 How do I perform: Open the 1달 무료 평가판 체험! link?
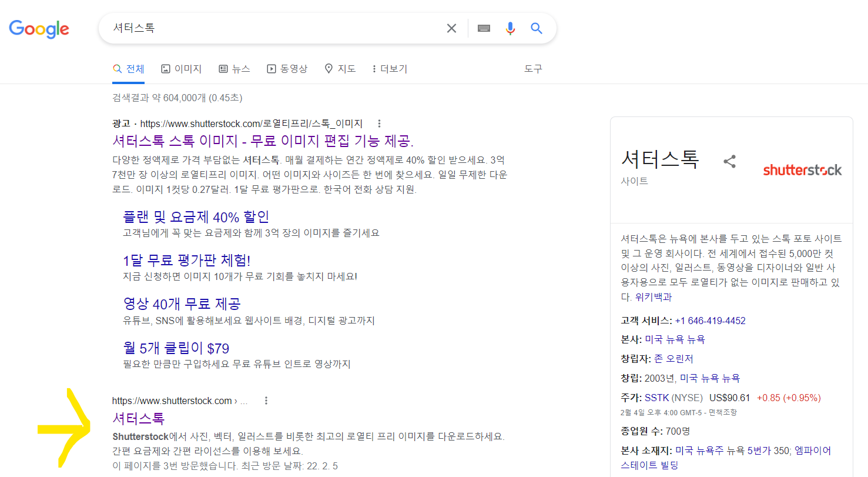[x=187, y=260]
